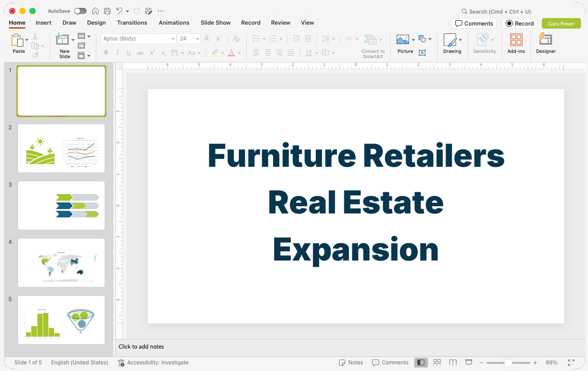The width and height of the screenshot is (588, 371).
Task: Open Add-ins
Action: click(516, 44)
